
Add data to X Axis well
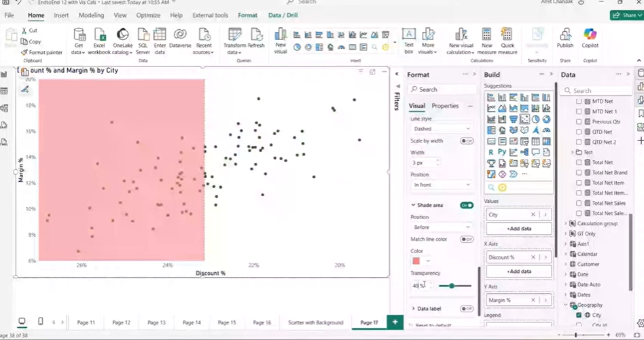coord(519,271)
